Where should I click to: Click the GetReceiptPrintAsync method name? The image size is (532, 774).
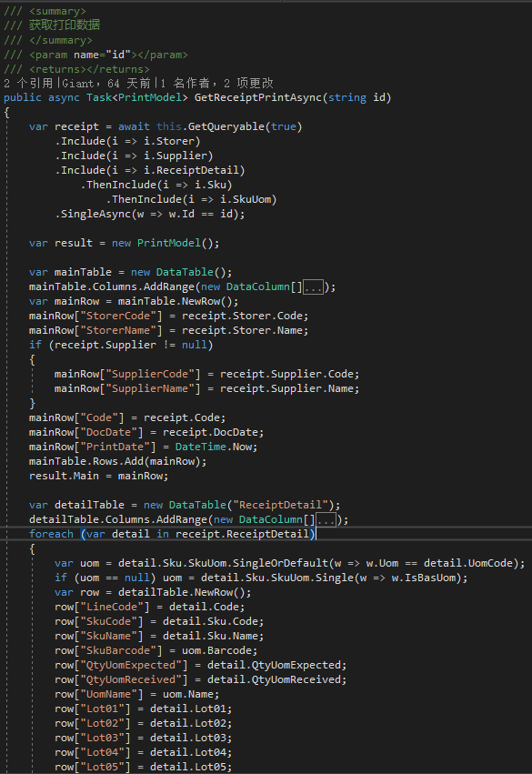coord(258,97)
